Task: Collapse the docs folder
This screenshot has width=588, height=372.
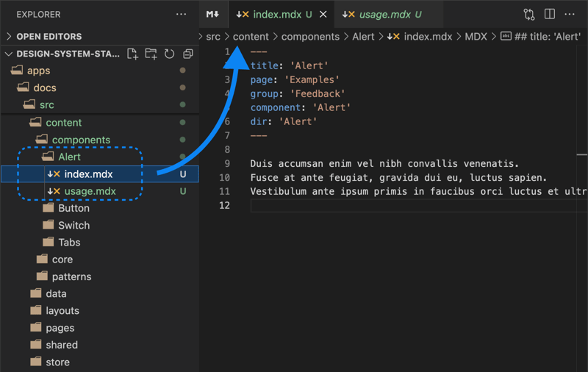Action: tap(99, 87)
